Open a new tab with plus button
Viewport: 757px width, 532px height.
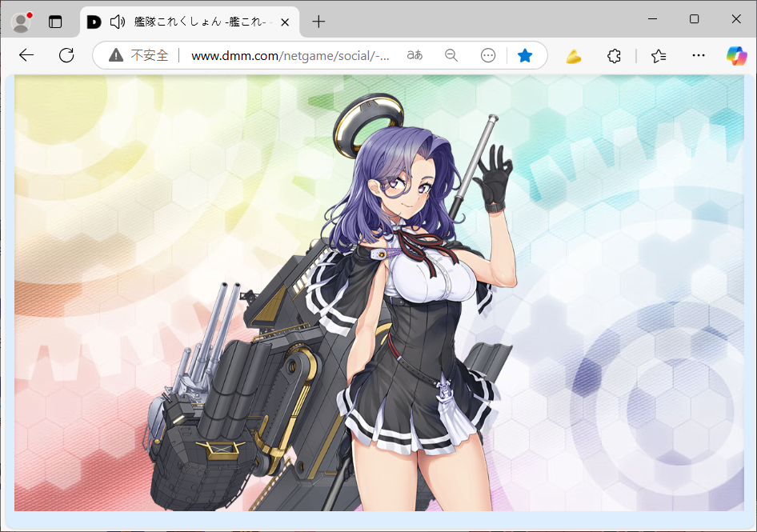coord(318,22)
